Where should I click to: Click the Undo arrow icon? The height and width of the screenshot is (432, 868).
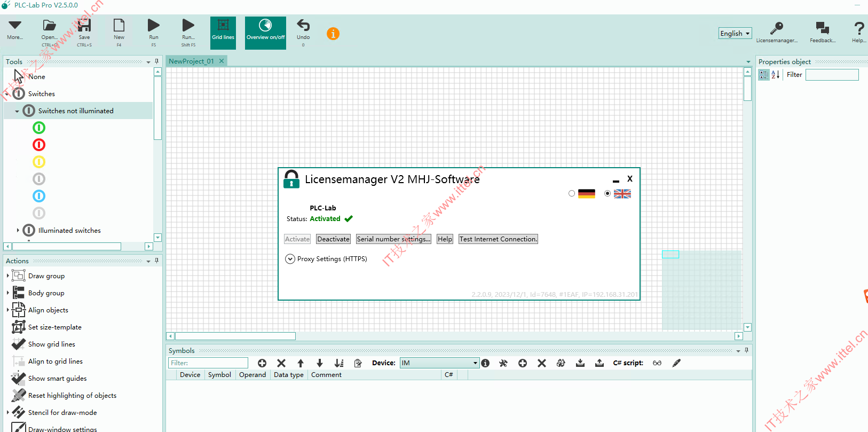tap(303, 25)
